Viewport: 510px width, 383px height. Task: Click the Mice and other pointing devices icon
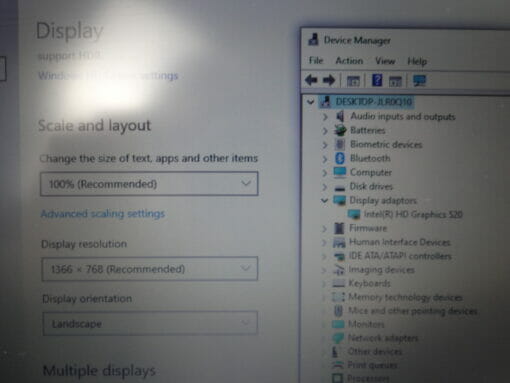338,311
